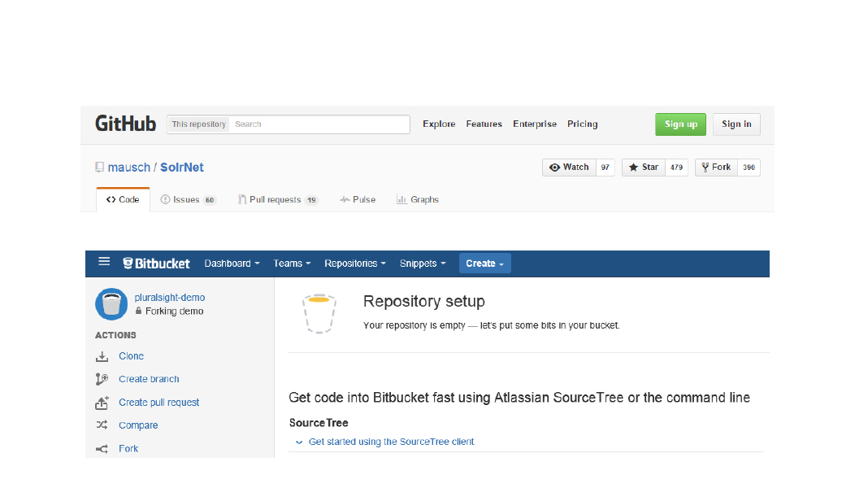Click the This repository search scope label
Viewport: 868px width, 488px height.
click(199, 124)
